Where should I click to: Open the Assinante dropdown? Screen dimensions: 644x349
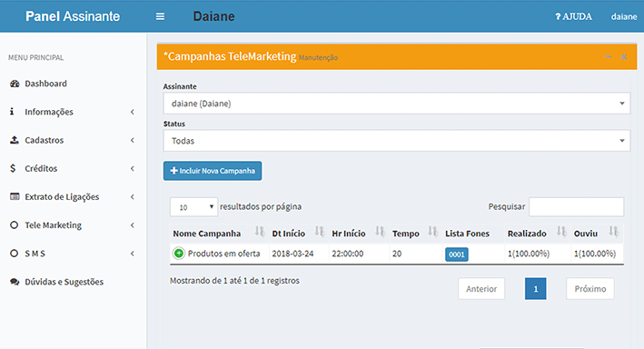pos(397,104)
